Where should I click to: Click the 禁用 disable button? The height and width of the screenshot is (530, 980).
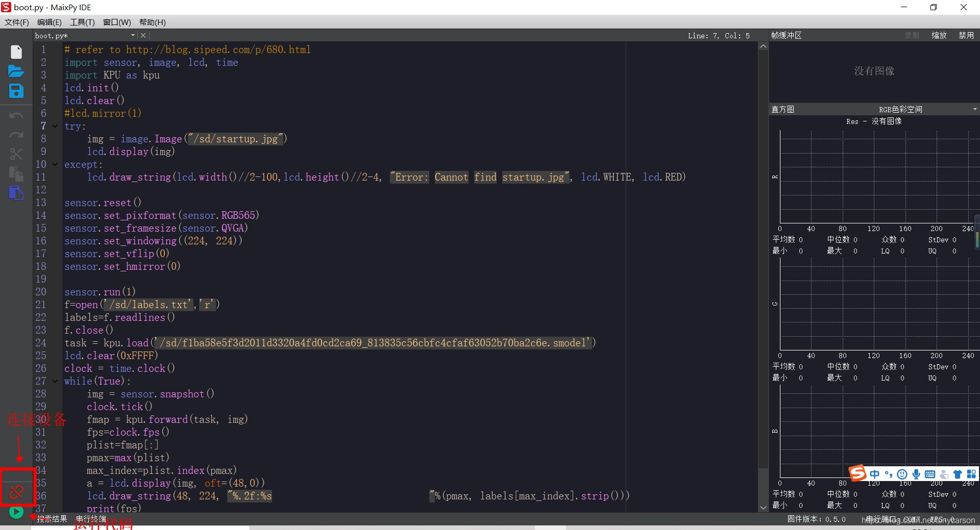(x=966, y=35)
